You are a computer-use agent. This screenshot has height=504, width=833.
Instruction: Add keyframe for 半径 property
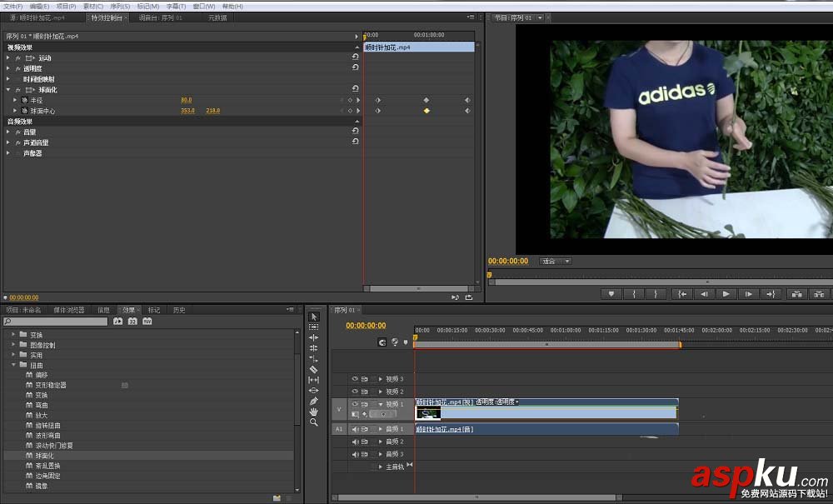350,100
